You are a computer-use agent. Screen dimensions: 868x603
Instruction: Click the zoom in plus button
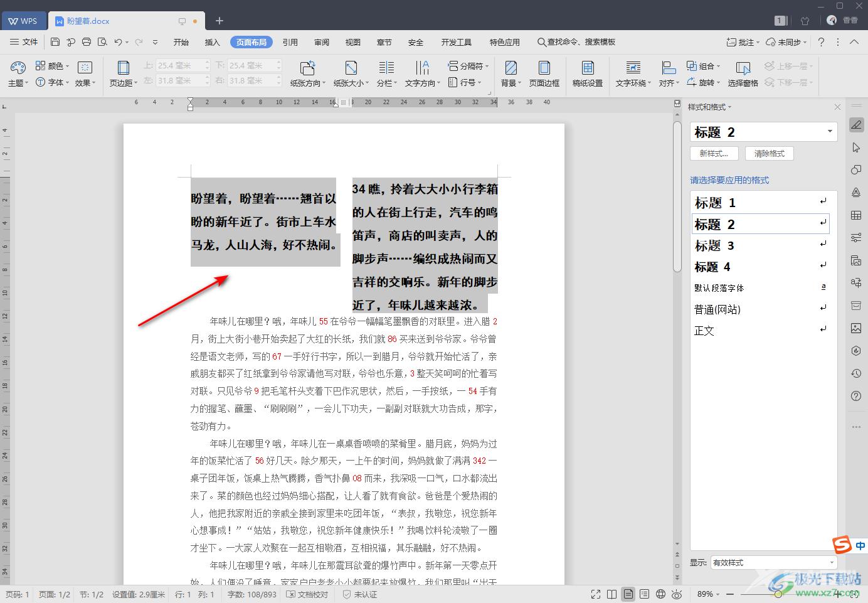tap(838, 594)
